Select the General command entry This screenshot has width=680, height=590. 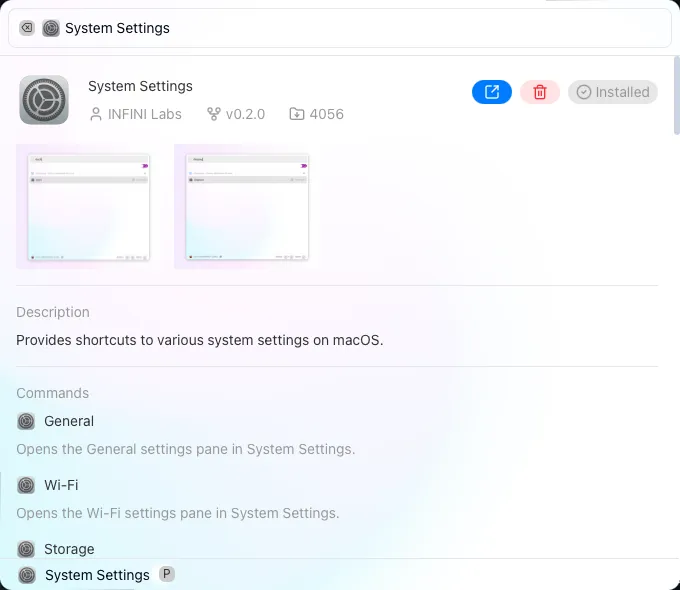pyautogui.click(x=69, y=422)
